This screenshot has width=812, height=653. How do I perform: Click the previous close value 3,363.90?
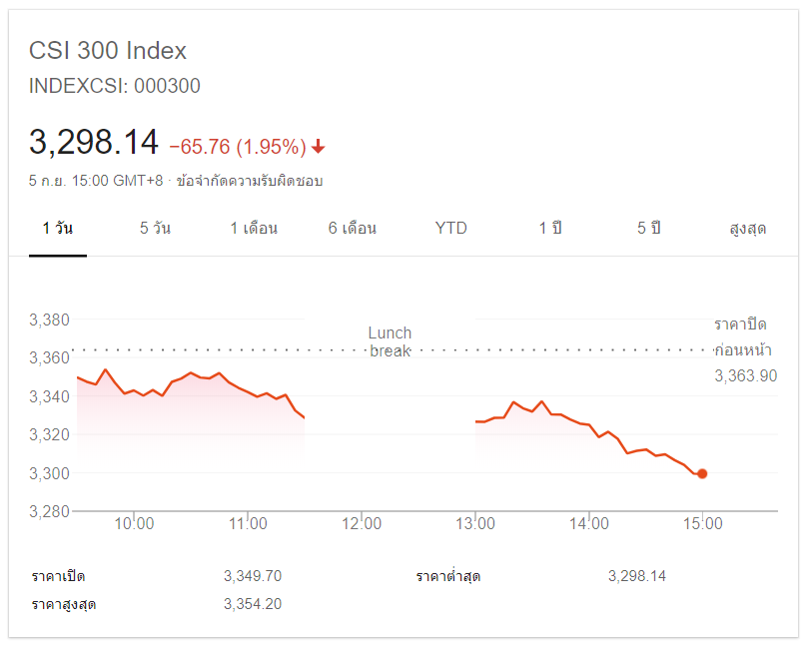[x=745, y=376]
